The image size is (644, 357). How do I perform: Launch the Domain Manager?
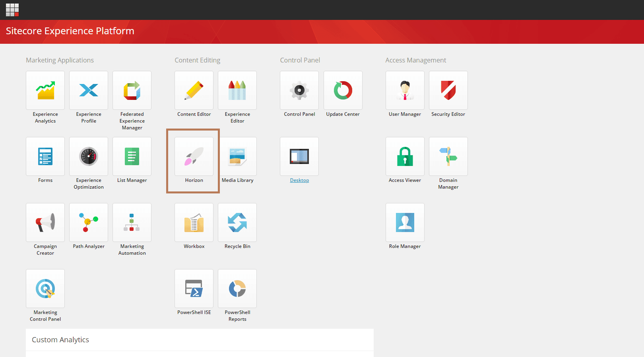click(448, 156)
